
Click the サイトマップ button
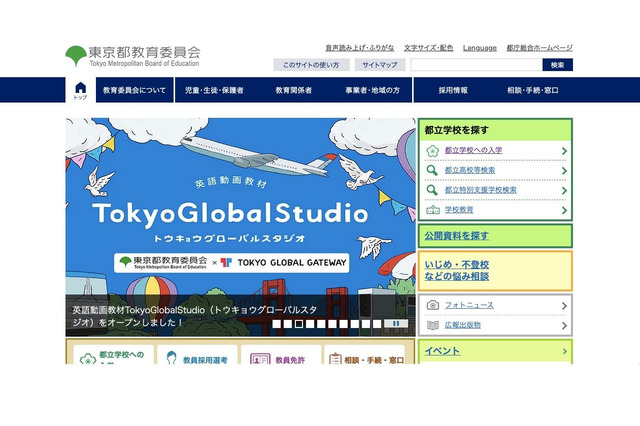click(380, 65)
